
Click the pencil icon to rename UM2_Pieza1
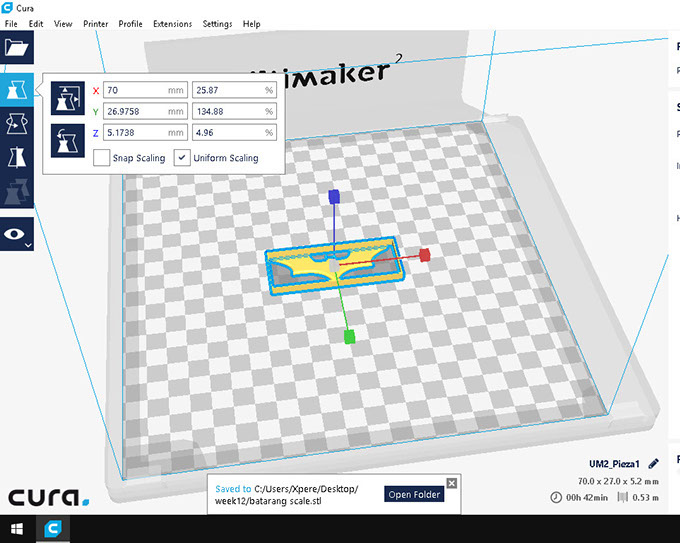(653, 464)
